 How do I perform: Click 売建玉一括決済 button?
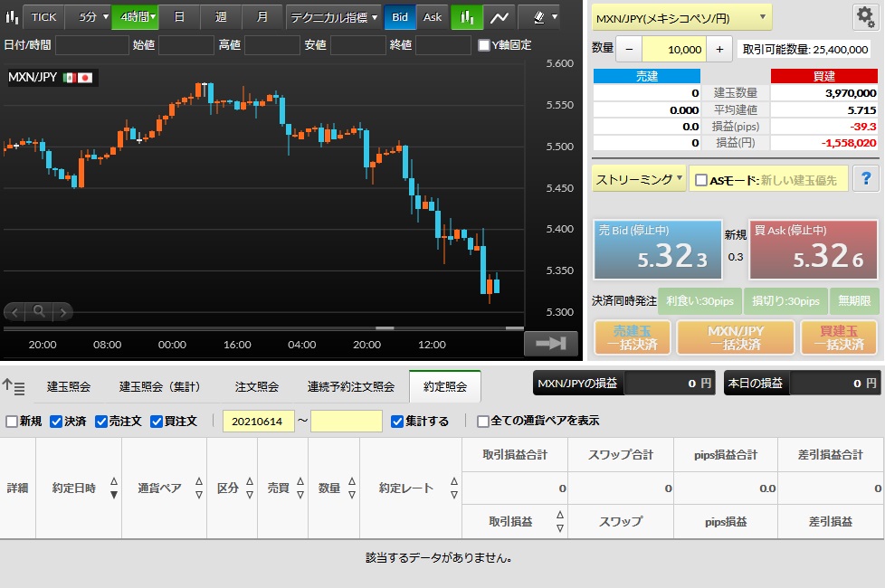[x=633, y=337]
